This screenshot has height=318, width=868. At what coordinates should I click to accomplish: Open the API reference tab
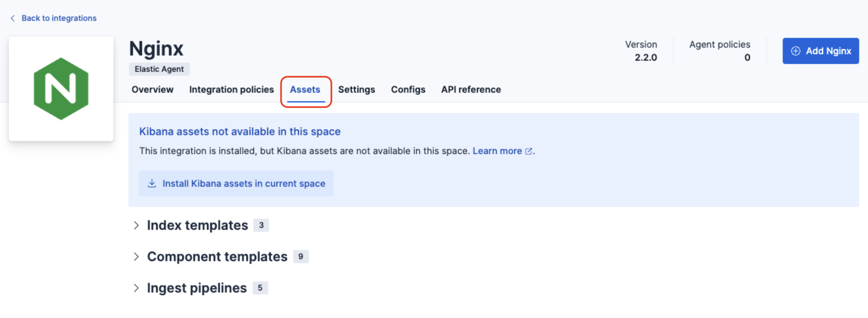(x=471, y=89)
